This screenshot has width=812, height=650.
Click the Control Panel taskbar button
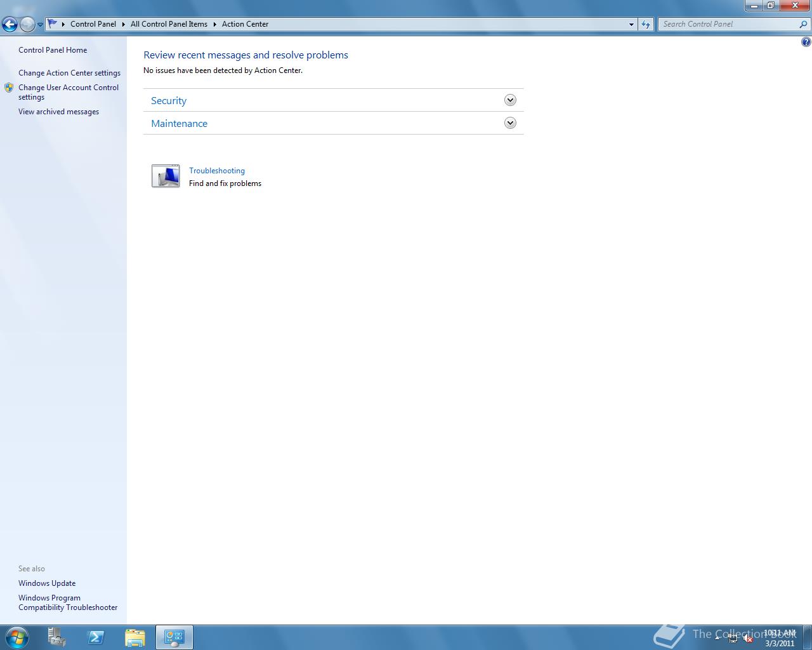[174, 637]
